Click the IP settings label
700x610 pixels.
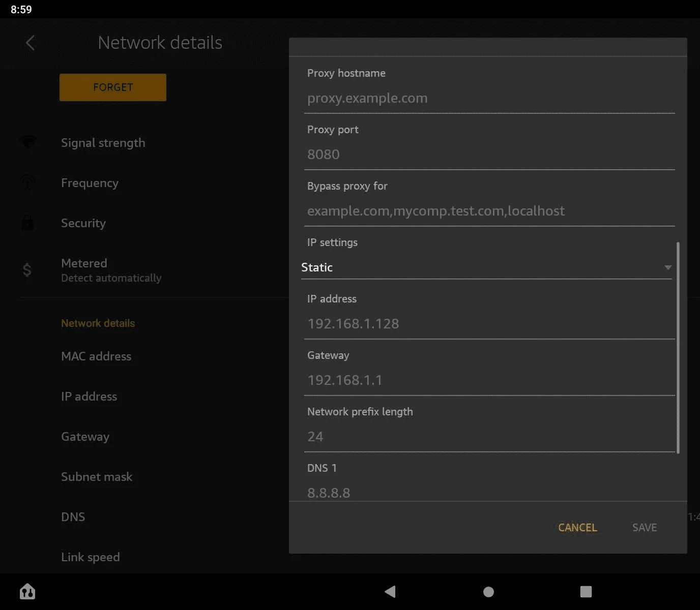[x=332, y=242]
